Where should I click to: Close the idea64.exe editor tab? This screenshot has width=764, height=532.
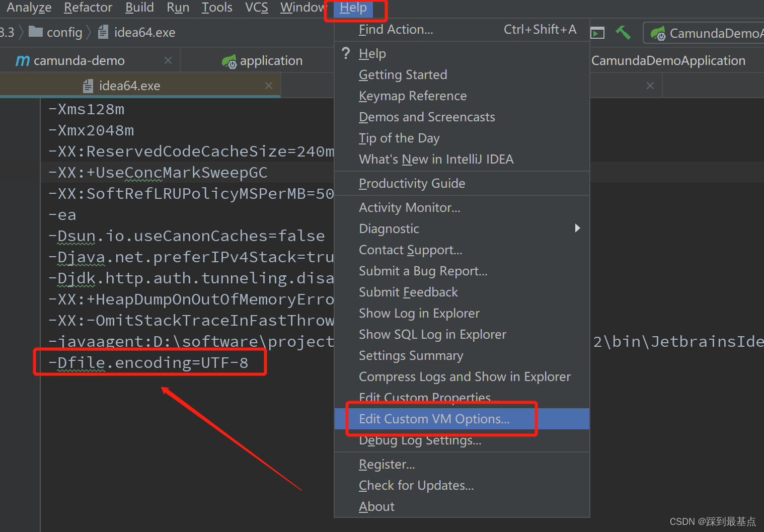tap(269, 86)
